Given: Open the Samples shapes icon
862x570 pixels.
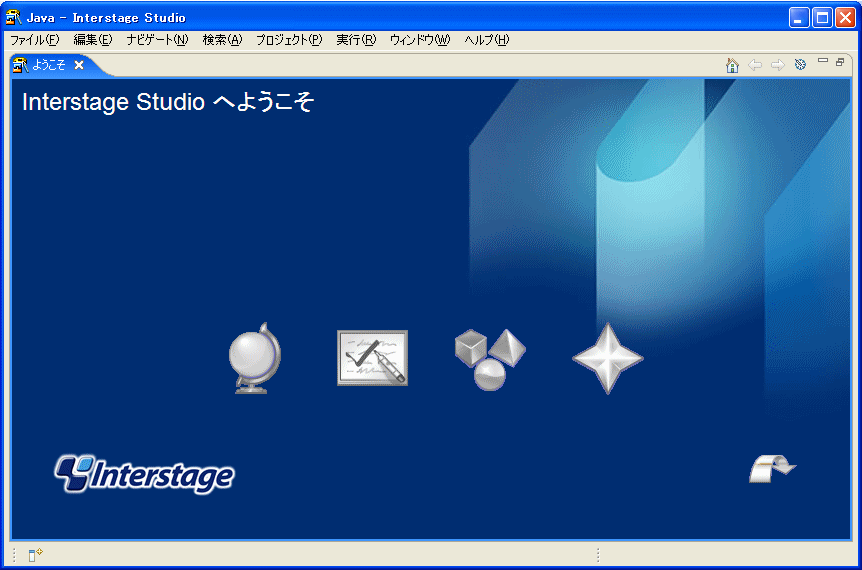Looking at the screenshot, I should pos(490,359).
